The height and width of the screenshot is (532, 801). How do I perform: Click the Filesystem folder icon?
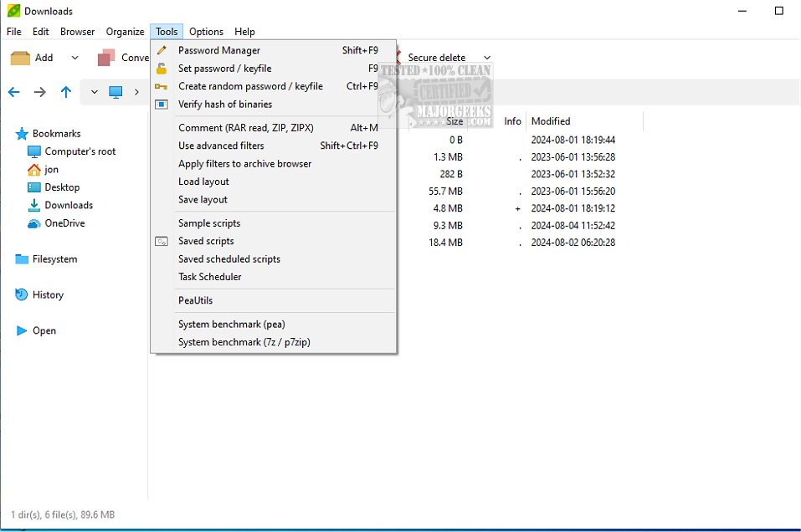click(x=22, y=259)
